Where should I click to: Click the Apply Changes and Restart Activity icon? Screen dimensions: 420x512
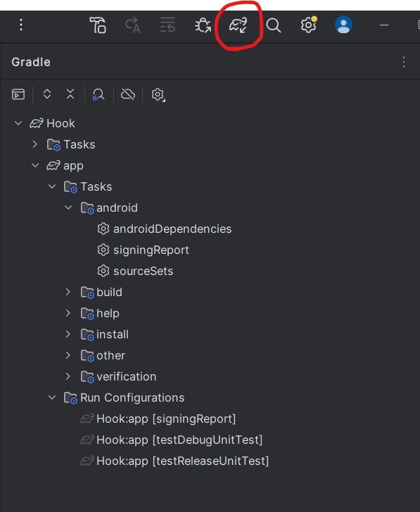(133, 25)
